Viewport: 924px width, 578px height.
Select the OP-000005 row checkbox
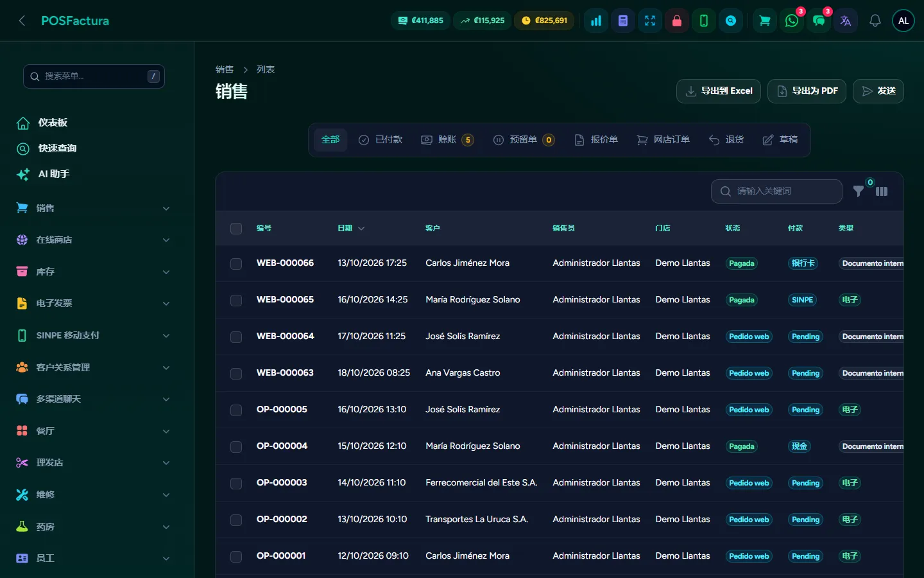236,410
